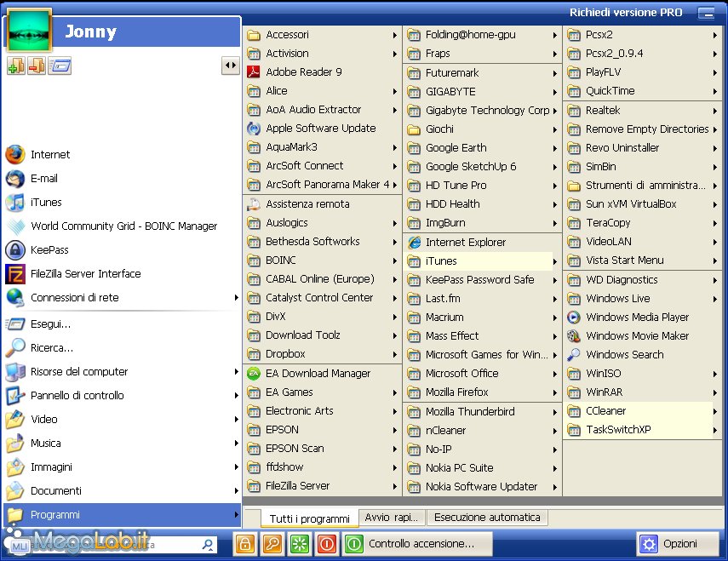This screenshot has height=561, width=728.
Task: Click the green standby button icon
Action: coord(300,543)
